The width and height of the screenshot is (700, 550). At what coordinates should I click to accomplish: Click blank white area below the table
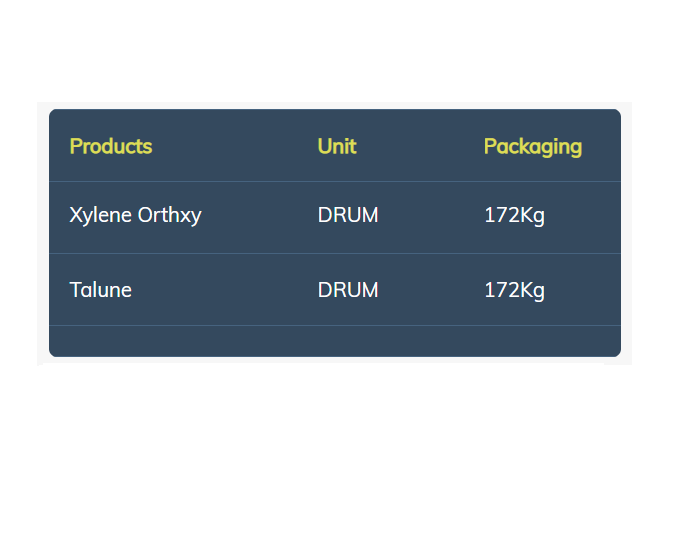tap(335, 455)
